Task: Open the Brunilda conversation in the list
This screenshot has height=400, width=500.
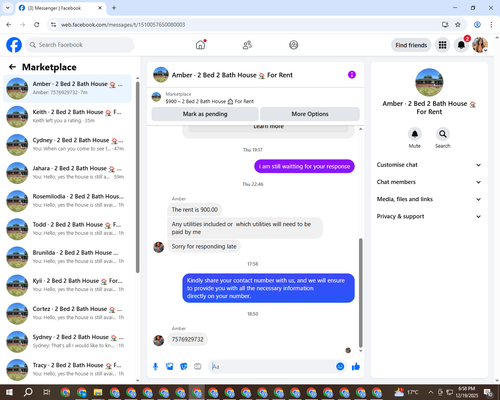Action: (x=67, y=257)
